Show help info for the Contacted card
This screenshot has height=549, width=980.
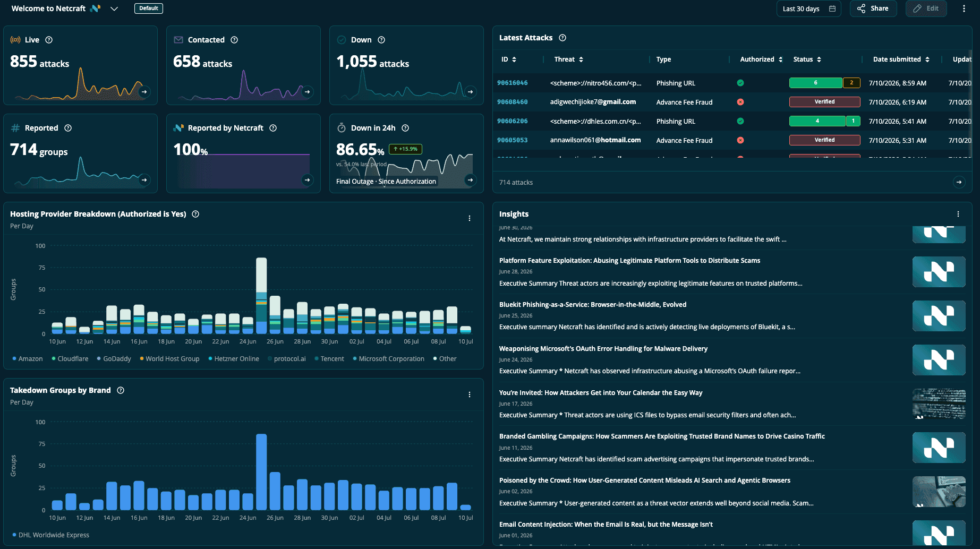click(x=234, y=40)
